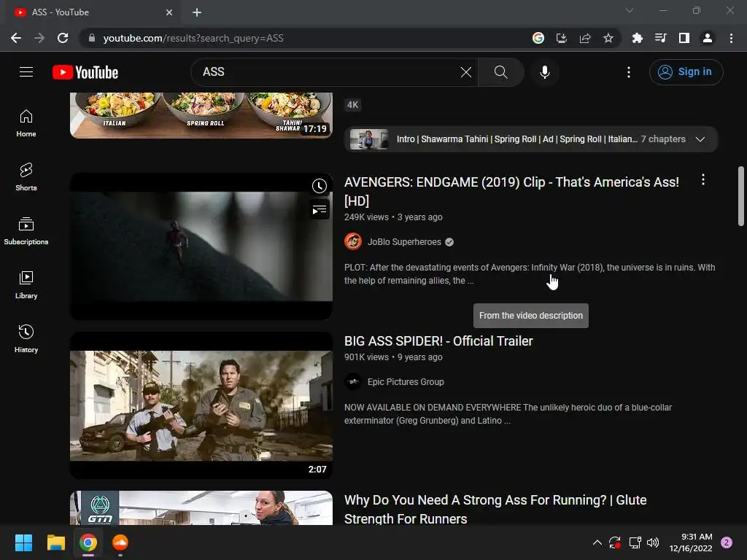The height and width of the screenshot is (560, 747).
Task: Click the Sign in button
Action: [686, 72]
